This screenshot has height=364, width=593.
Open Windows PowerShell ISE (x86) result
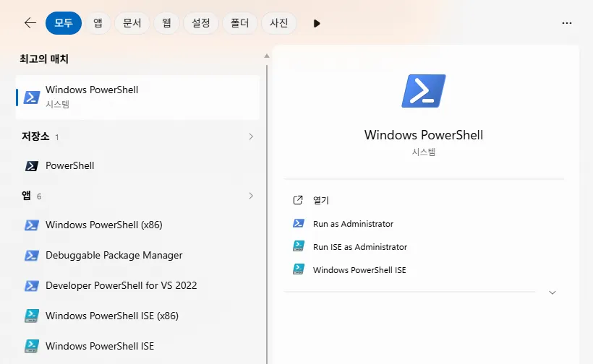coord(137,316)
